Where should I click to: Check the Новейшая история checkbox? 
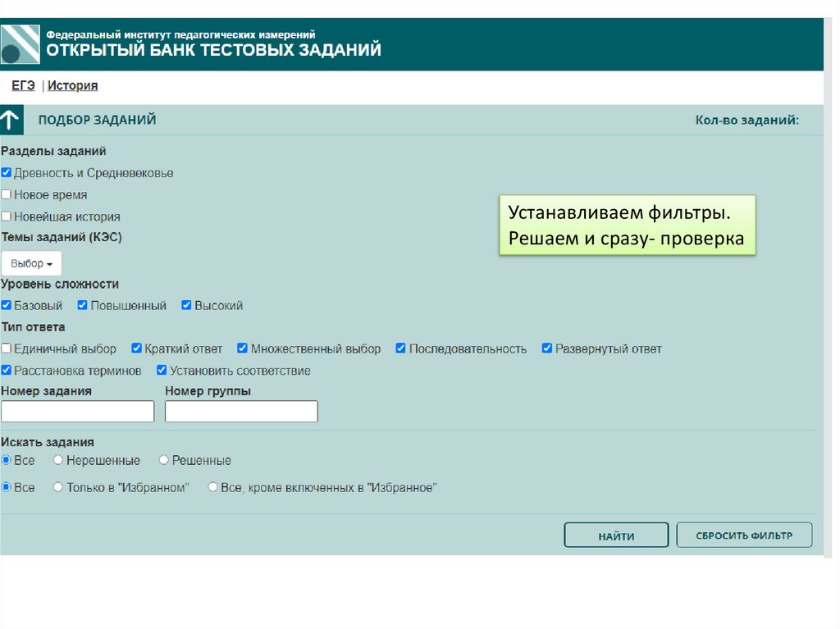(x=7, y=217)
